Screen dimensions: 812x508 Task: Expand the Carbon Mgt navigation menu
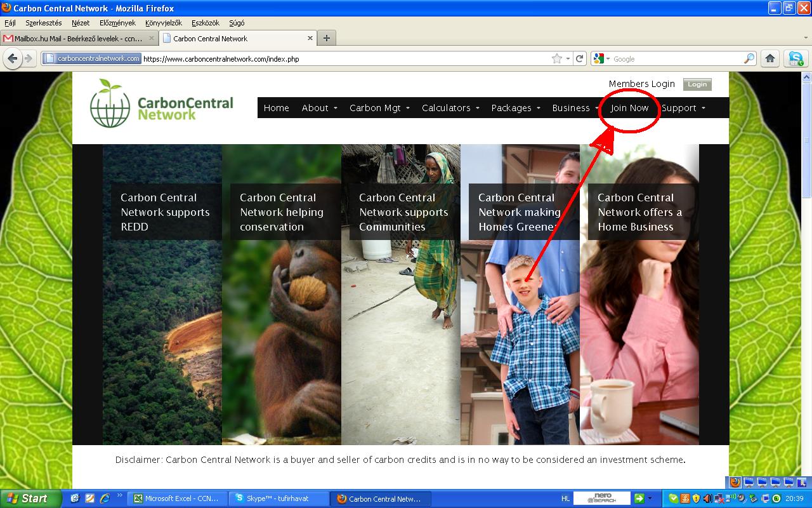[379, 108]
